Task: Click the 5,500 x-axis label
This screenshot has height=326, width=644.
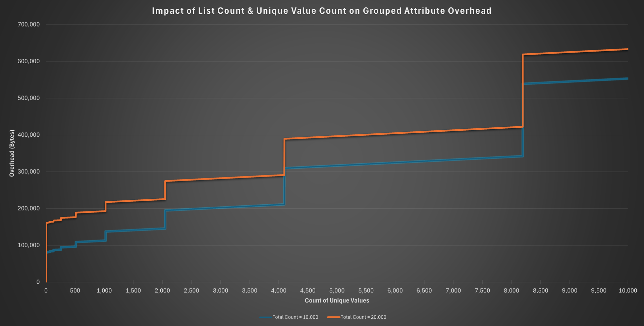Action: pyautogui.click(x=366, y=290)
